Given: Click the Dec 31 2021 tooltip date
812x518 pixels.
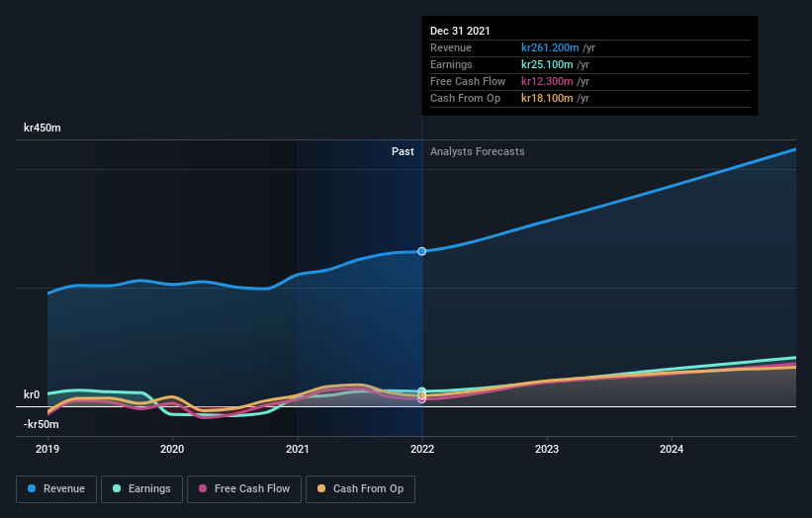Looking at the screenshot, I should pyautogui.click(x=460, y=31).
